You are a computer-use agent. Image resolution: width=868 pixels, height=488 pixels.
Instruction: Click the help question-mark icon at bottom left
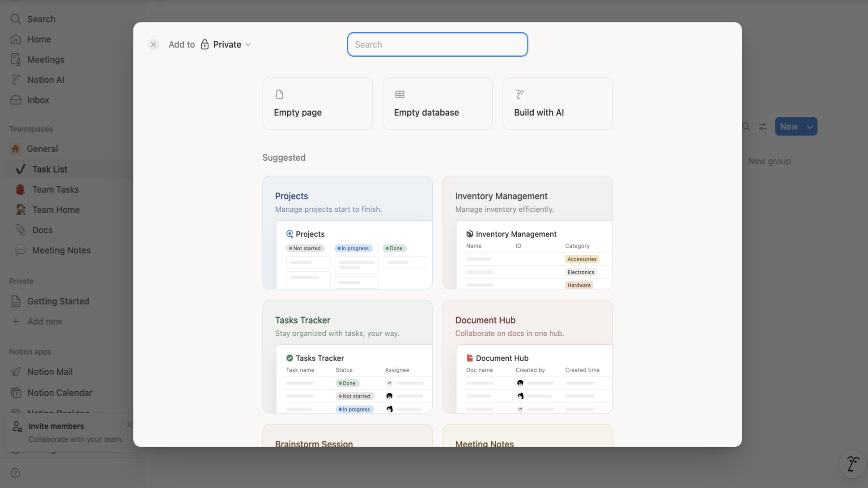[15, 472]
